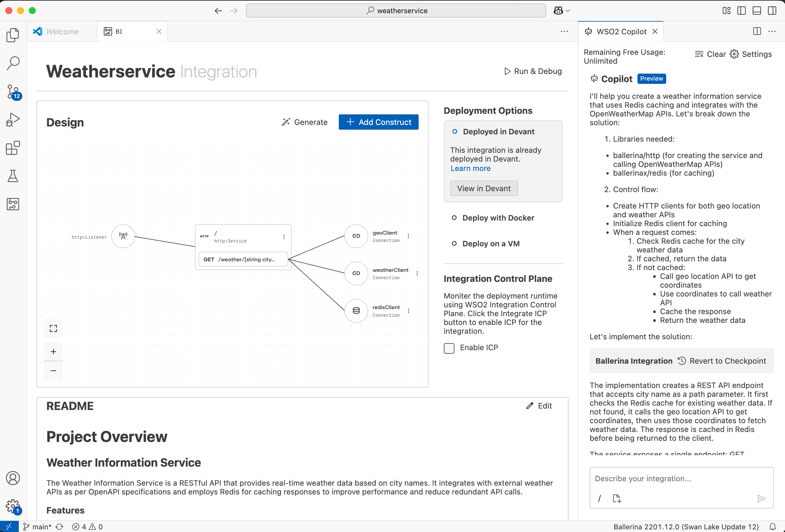
Task: Open the Learn more link about Devant
Action: tap(470, 168)
